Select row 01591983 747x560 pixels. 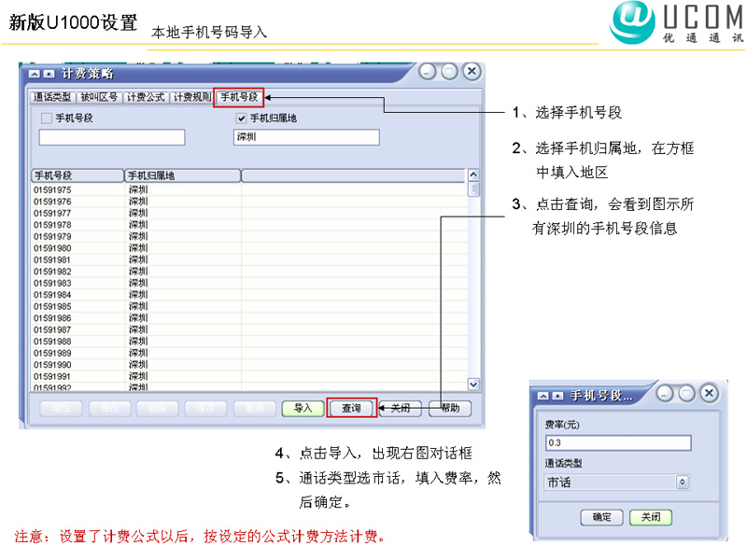click(x=249, y=284)
